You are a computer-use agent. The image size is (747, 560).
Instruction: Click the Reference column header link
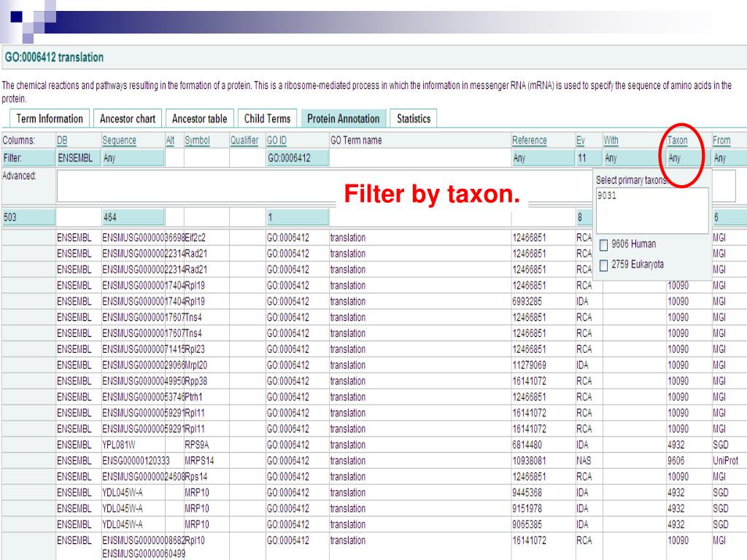(x=530, y=141)
